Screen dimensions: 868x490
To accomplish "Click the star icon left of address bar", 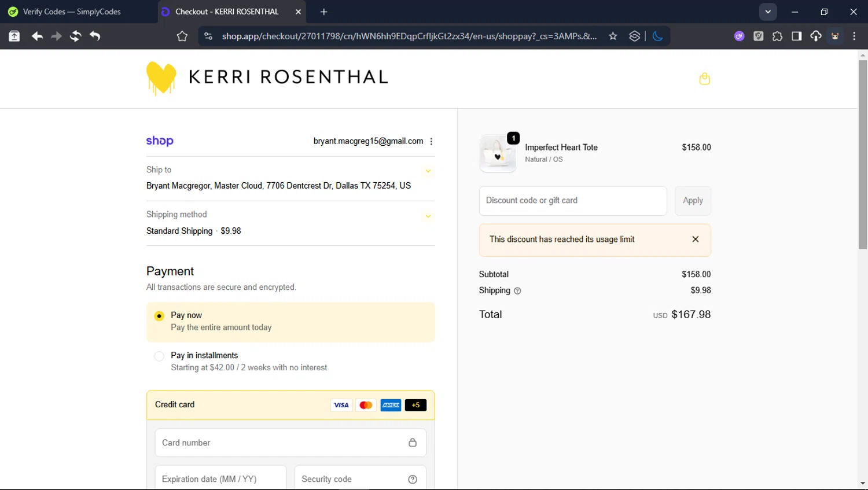I will (182, 36).
